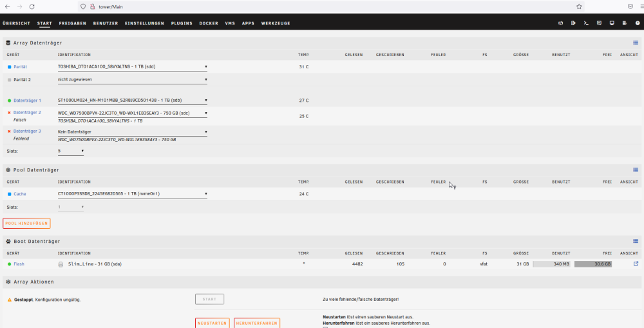Click the logout icon in header
Screen dimensions: 644x328
[x=573, y=23]
